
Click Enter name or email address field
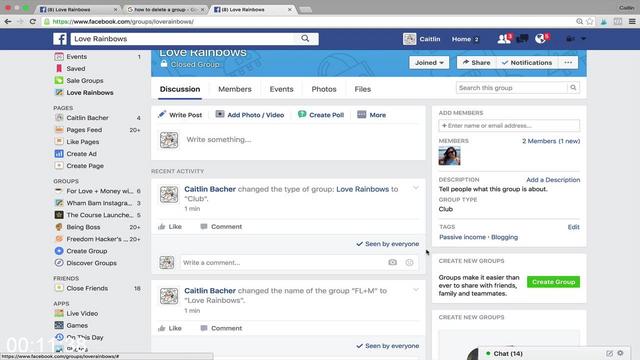(509, 126)
